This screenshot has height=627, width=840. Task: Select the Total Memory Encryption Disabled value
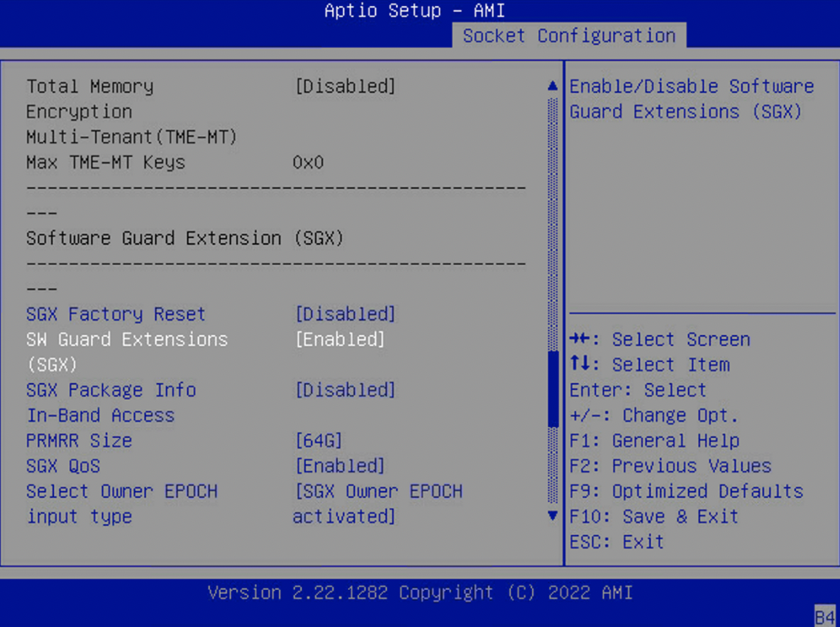click(x=345, y=86)
